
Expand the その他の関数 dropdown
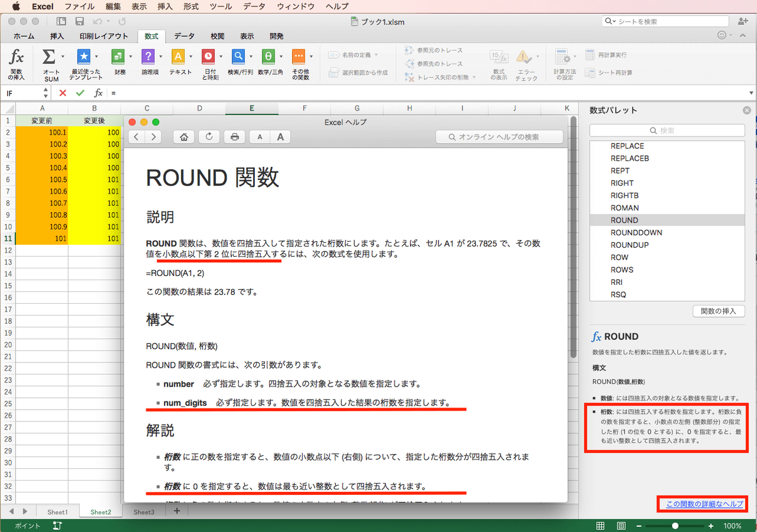[312, 57]
